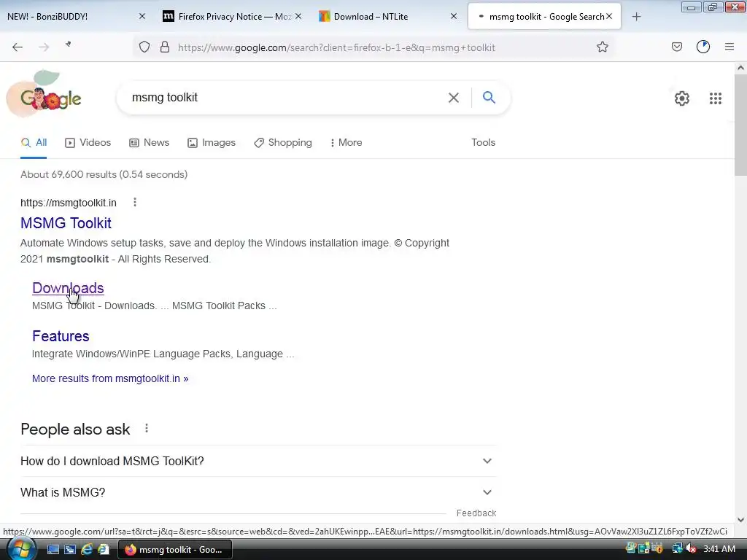Click the scrollbar up arrow
This screenshot has height=560, width=747.
(x=740, y=68)
